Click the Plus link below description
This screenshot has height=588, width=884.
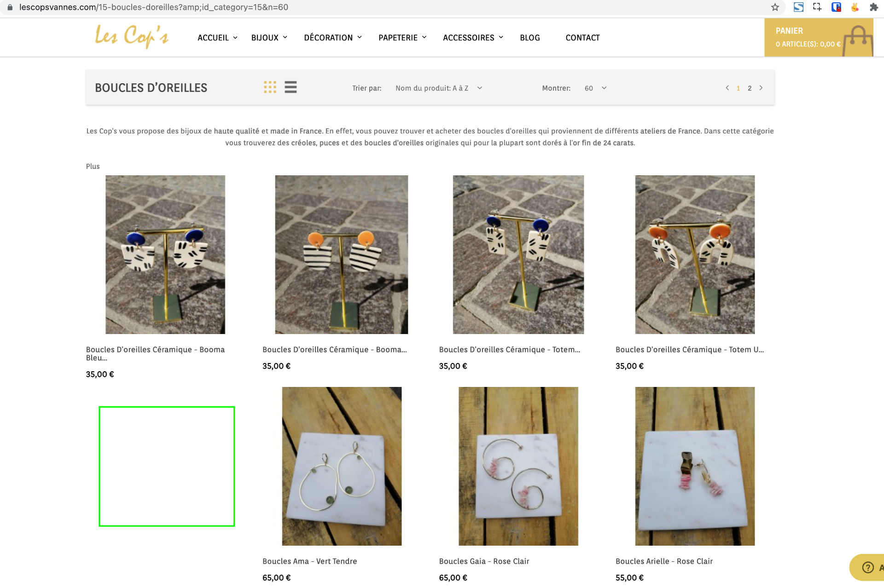click(x=93, y=167)
